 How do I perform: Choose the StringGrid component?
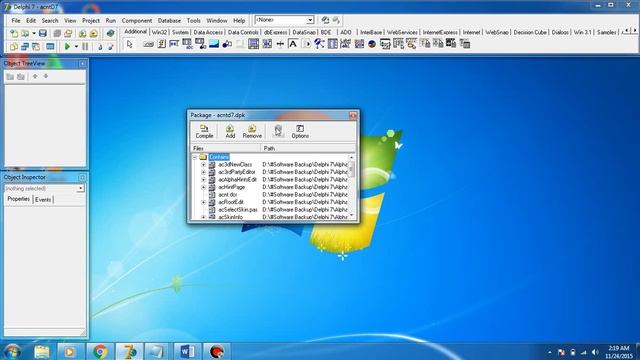click(187, 44)
